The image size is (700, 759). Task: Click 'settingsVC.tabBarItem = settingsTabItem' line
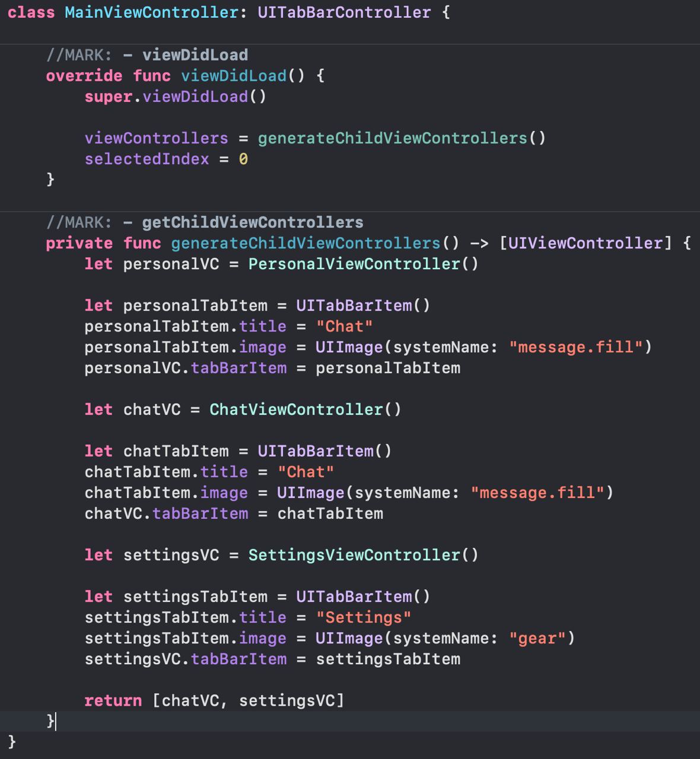pos(272,659)
